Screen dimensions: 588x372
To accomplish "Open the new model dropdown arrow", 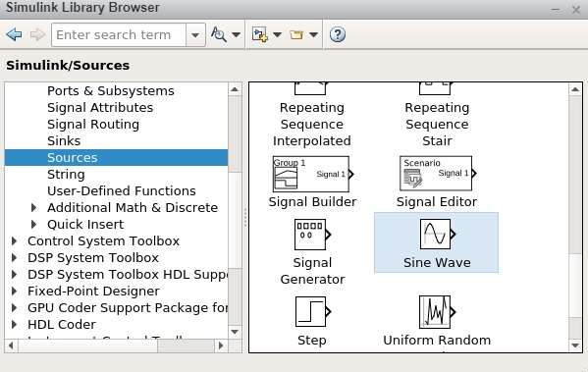I will (x=277, y=35).
